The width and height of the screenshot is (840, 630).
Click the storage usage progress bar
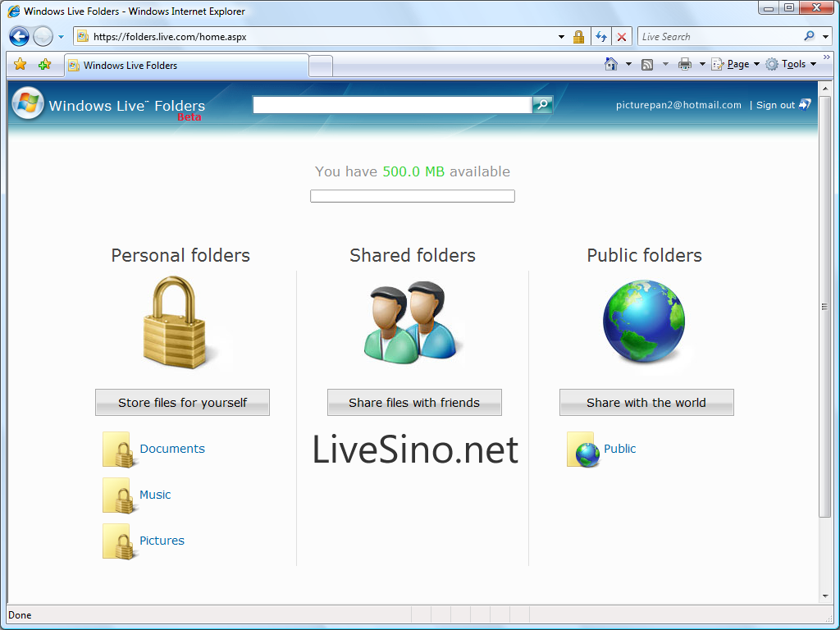click(413, 196)
